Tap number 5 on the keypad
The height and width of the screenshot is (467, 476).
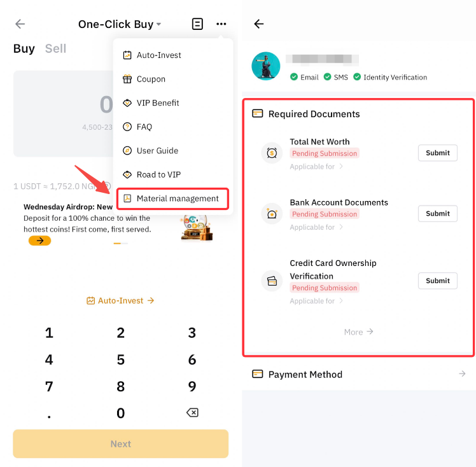pos(121,360)
